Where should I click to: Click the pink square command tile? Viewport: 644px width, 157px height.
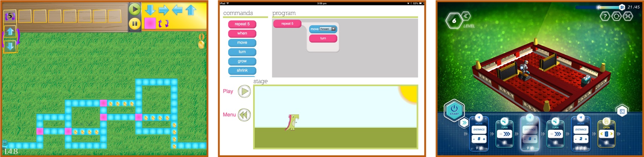point(150,23)
